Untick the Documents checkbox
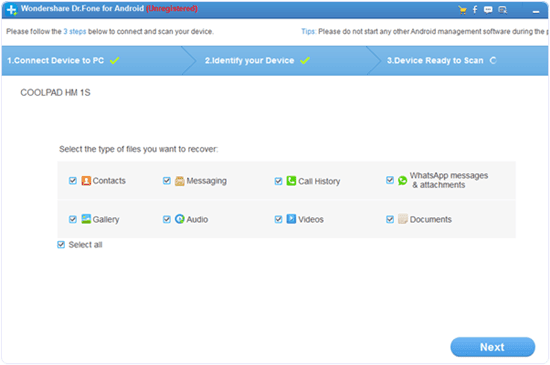This screenshot has height=365, width=550. [x=390, y=219]
